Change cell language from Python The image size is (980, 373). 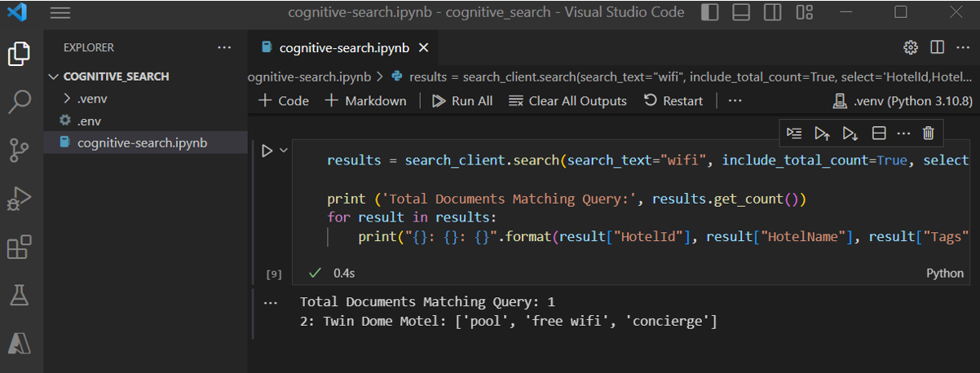pyautogui.click(x=945, y=274)
